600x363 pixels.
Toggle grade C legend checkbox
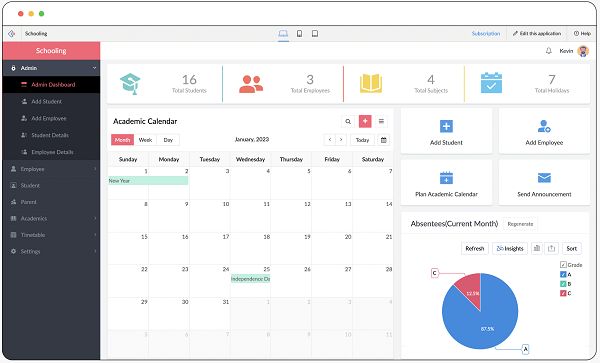[x=563, y=293]
